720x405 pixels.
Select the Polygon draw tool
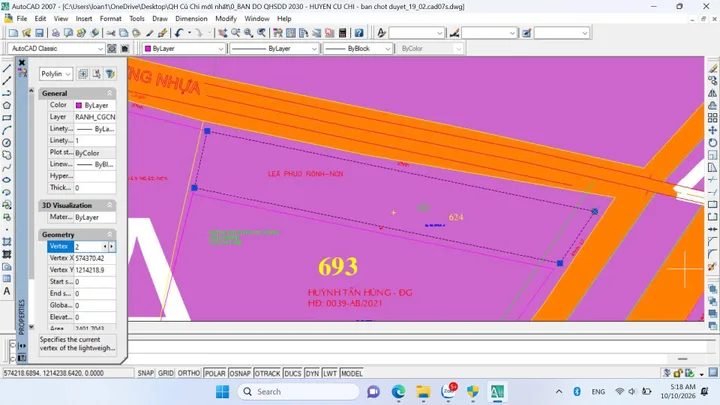(x=7, y=106)
